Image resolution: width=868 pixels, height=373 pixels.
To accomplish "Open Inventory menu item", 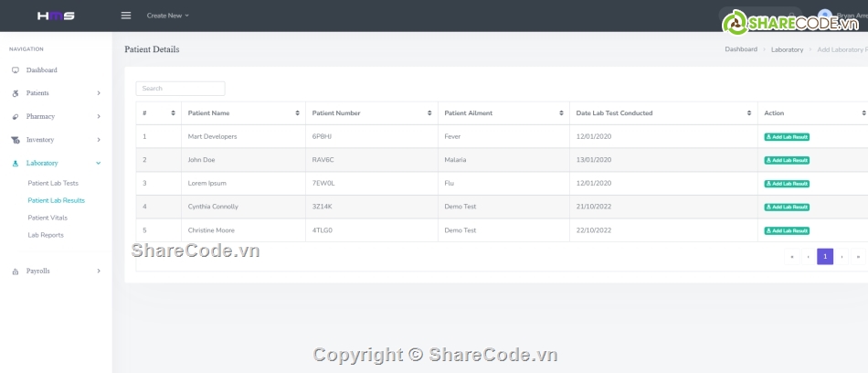I will 40,140.
